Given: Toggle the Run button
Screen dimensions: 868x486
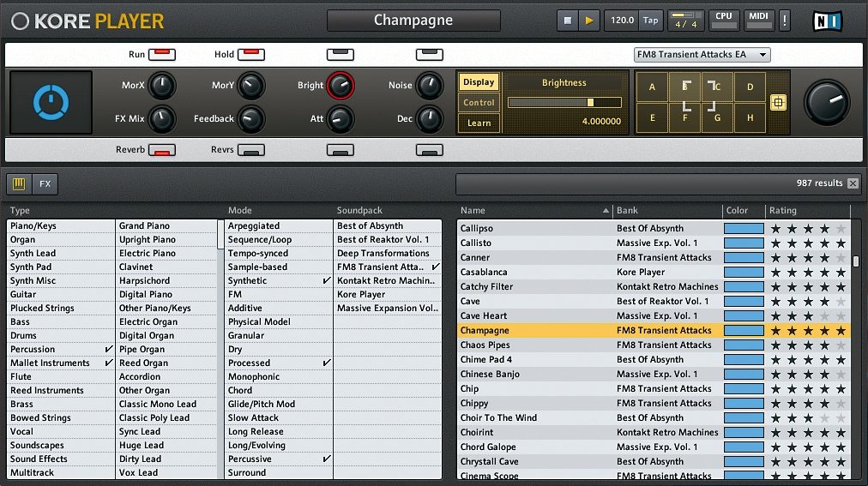Looking at the screenshot, I should tap(162, 54).
